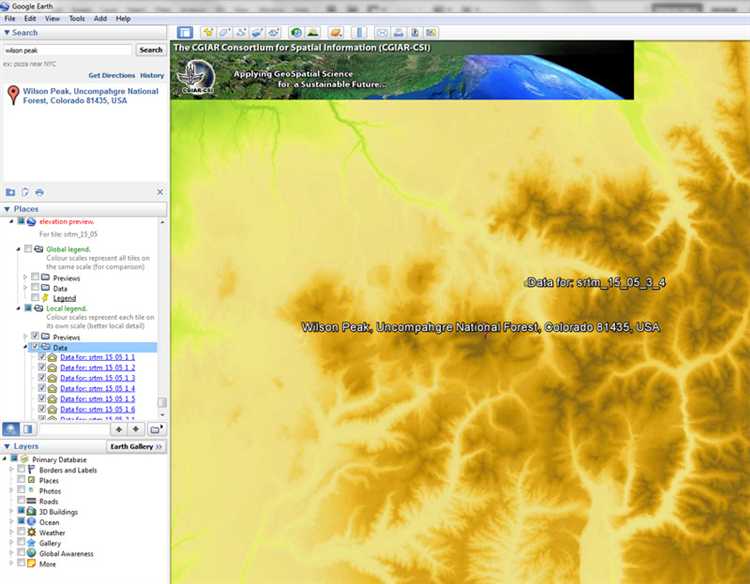750x584 pixels.
Task: Uncheck the Previews folder under Local legend
Action: 35,336
